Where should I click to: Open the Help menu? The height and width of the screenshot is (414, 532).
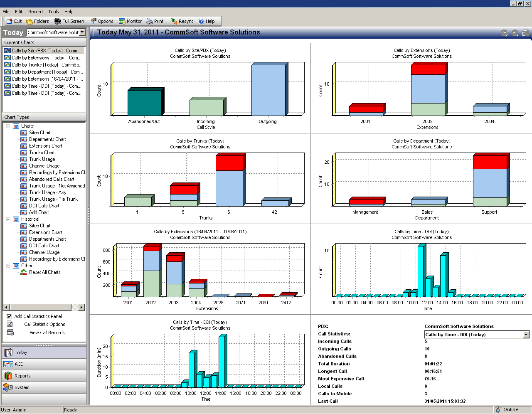pos(69,12)
